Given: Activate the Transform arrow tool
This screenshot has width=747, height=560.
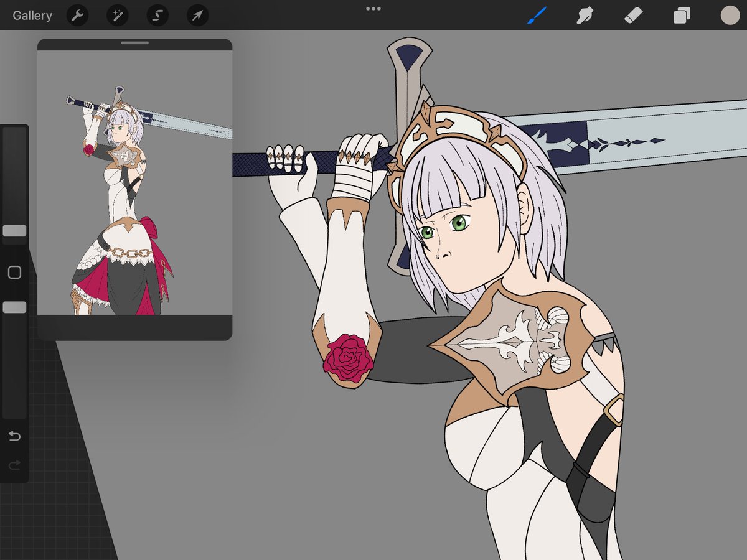Looking at the screenshot, I should click(x=197, y=16).
